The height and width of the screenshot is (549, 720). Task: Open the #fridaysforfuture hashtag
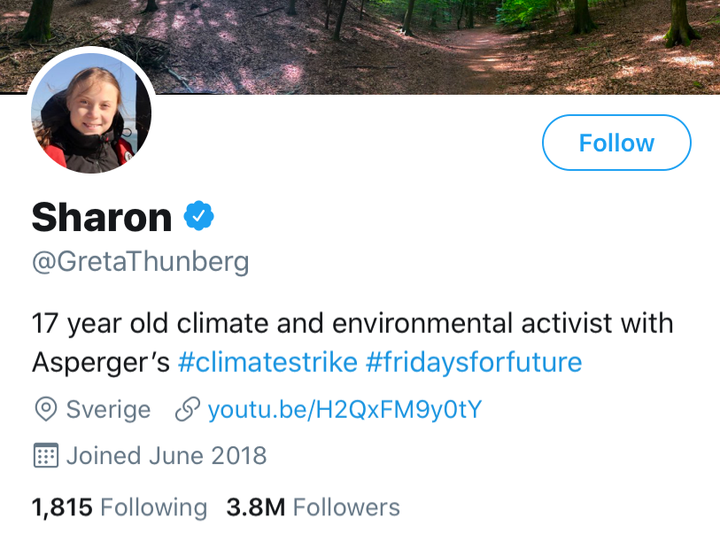[x=474, y=361]
